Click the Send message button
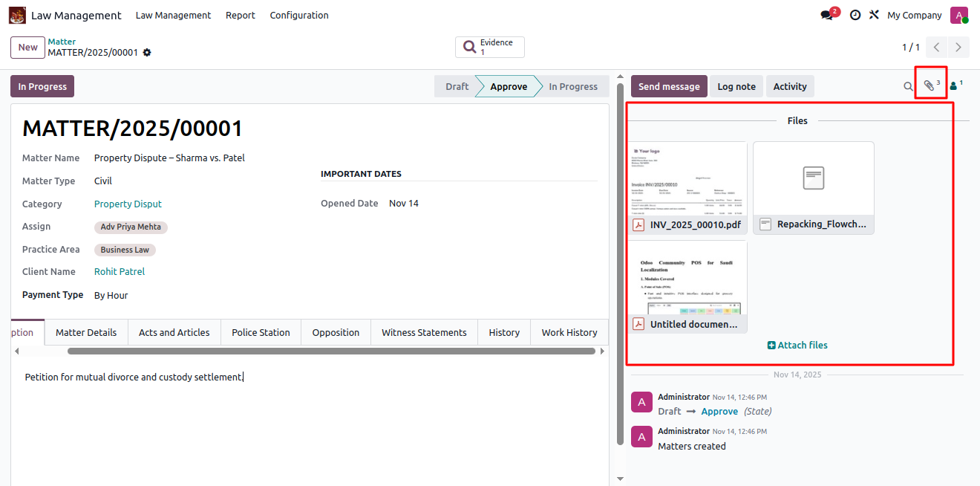The width and height of the screenshot is (980, 486). [x=668, y=87]
